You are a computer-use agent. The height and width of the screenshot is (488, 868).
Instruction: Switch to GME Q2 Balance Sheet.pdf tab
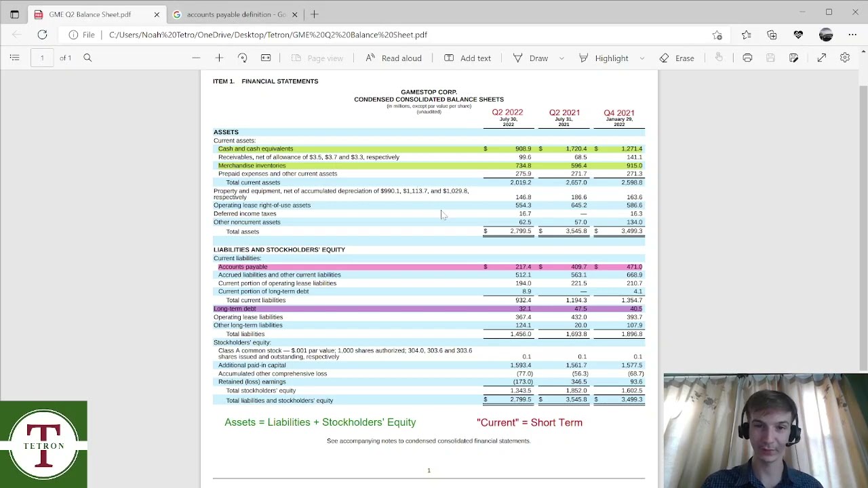click(x=90, y=14)
